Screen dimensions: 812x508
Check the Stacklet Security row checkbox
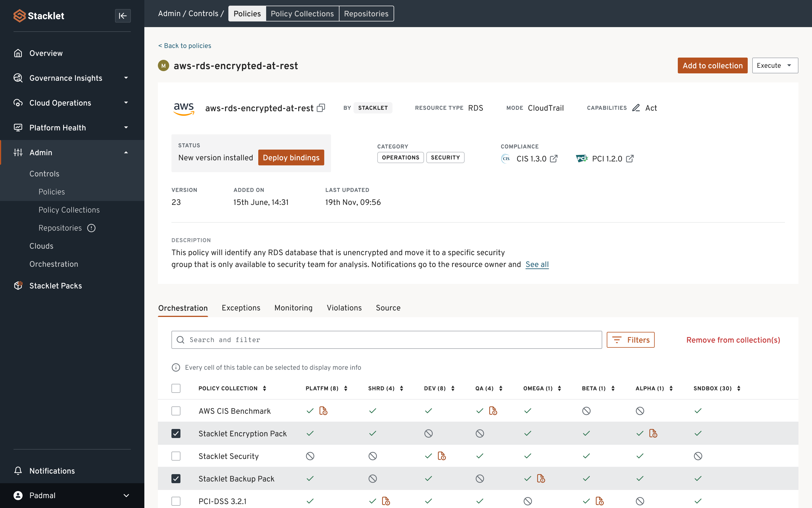[176, 456]
